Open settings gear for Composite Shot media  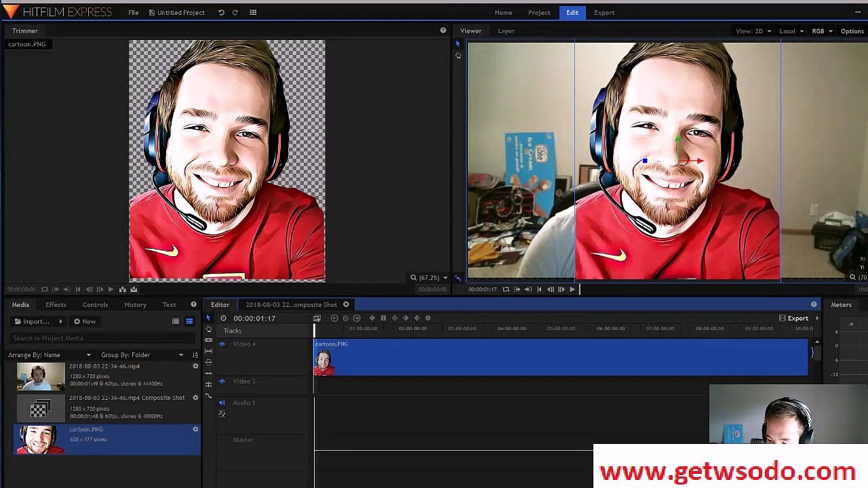[195, 398]
